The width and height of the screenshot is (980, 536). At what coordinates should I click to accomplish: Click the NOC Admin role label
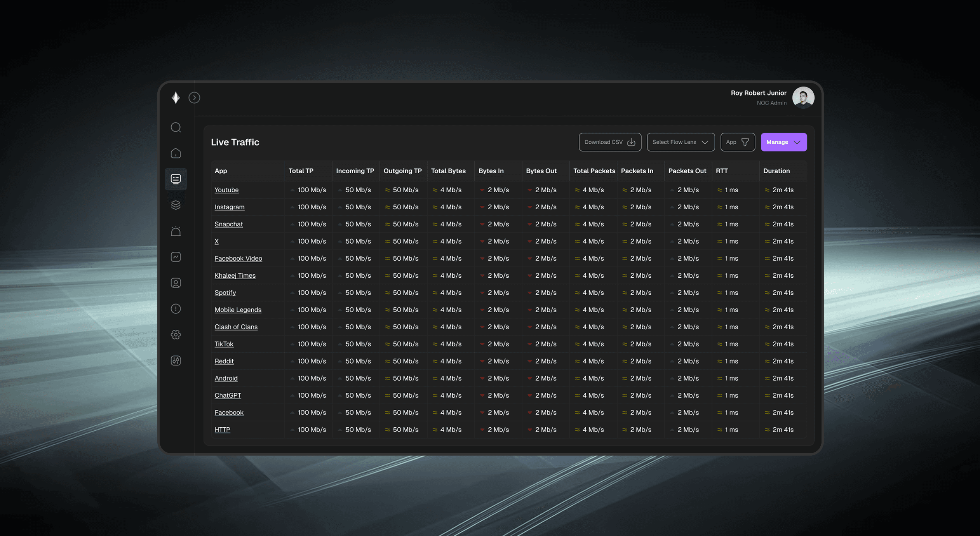pos(771,103)
